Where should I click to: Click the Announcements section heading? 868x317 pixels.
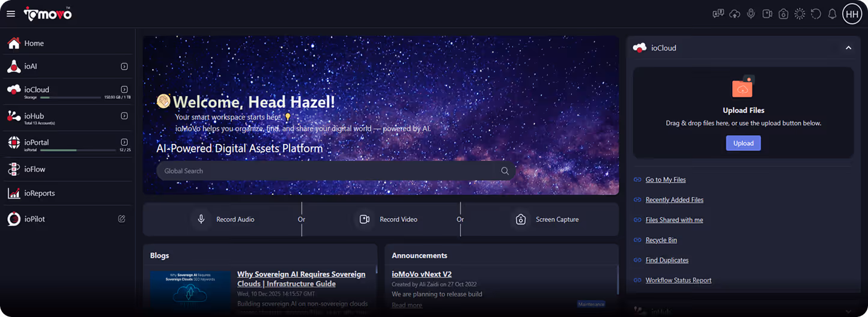(x=419, y=255)
